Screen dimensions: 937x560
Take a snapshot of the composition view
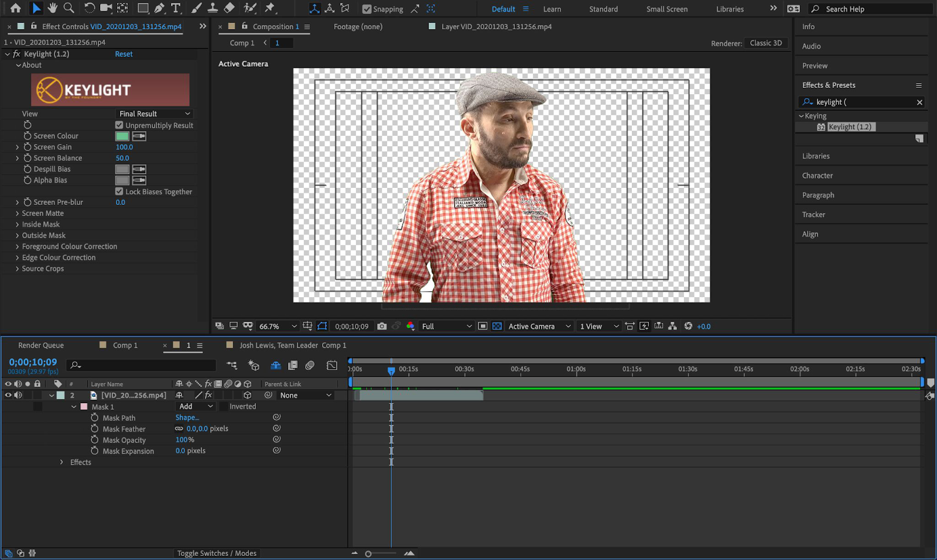click(382, 326)
